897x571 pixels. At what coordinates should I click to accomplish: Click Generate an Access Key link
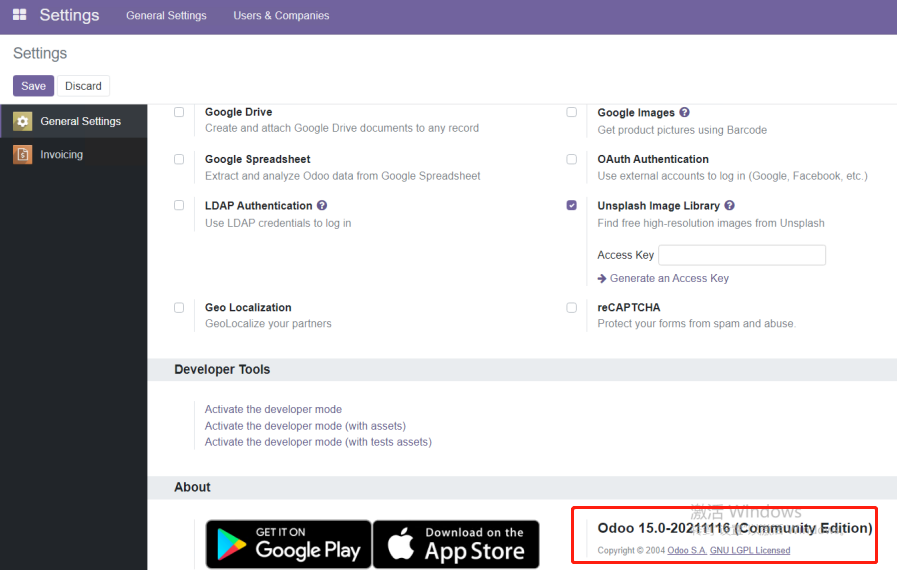point(668,278)
